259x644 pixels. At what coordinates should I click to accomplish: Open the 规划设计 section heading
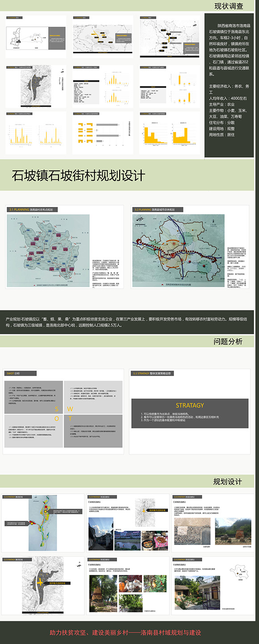coord(228,482)
